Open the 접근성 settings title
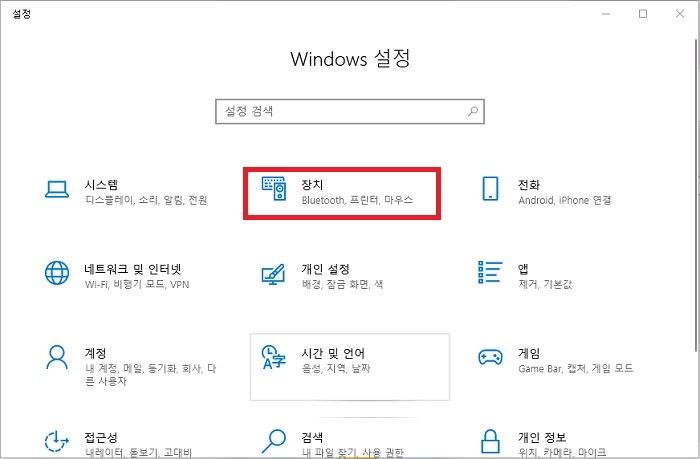Screen dimensions: 700x459 101,437
